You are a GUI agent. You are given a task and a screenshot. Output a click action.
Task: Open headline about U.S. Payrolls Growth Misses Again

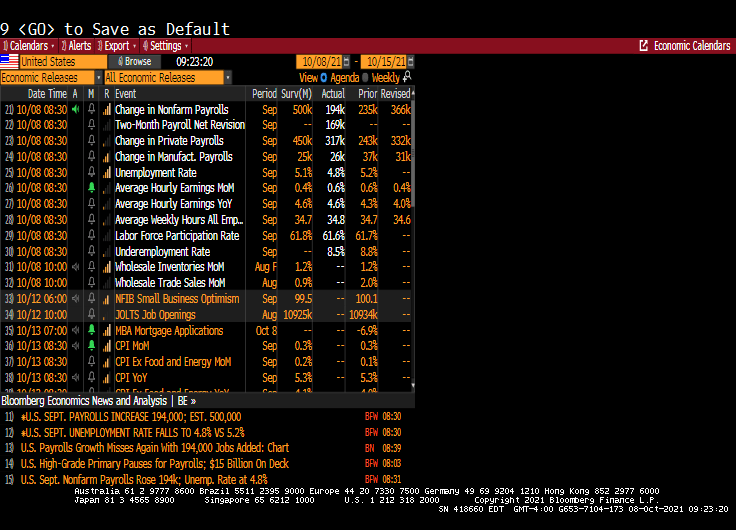pyautogui.click(x=155, y=448)
